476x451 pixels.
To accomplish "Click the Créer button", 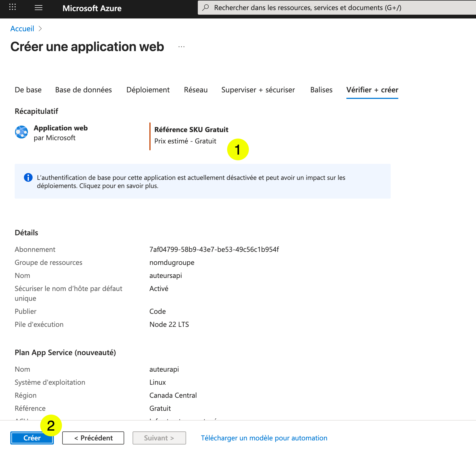I will point(32,438).
